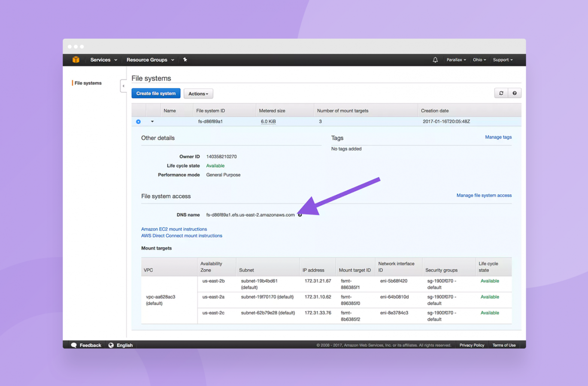This screenshot has width=588, height=386.
Task: Click the DNS name info icon
Action: 300,215
